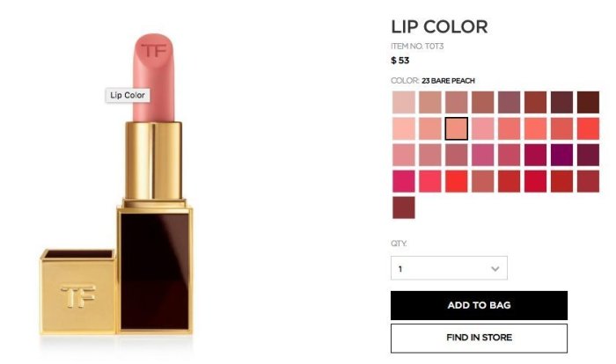Choose the first pale pink swatch in top row

pyautogui.click(x=403, y=102)
